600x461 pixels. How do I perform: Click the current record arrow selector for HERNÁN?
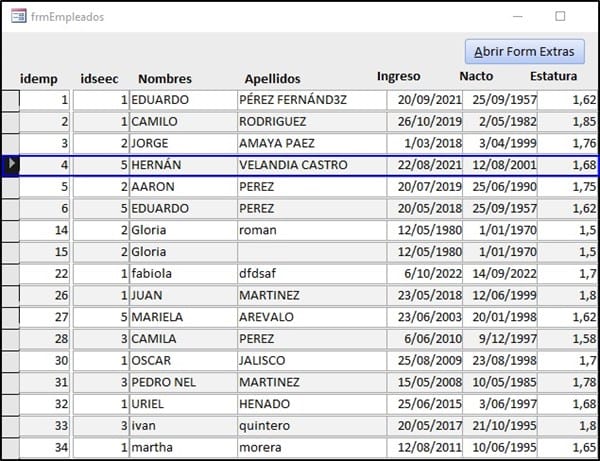pos(10,165)
